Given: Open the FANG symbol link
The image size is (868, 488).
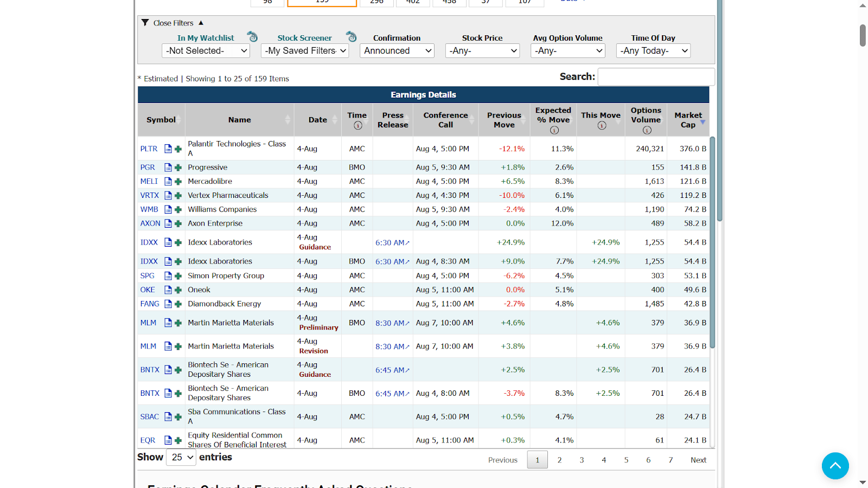Looking at the screenshot, I should pos(150,304).
